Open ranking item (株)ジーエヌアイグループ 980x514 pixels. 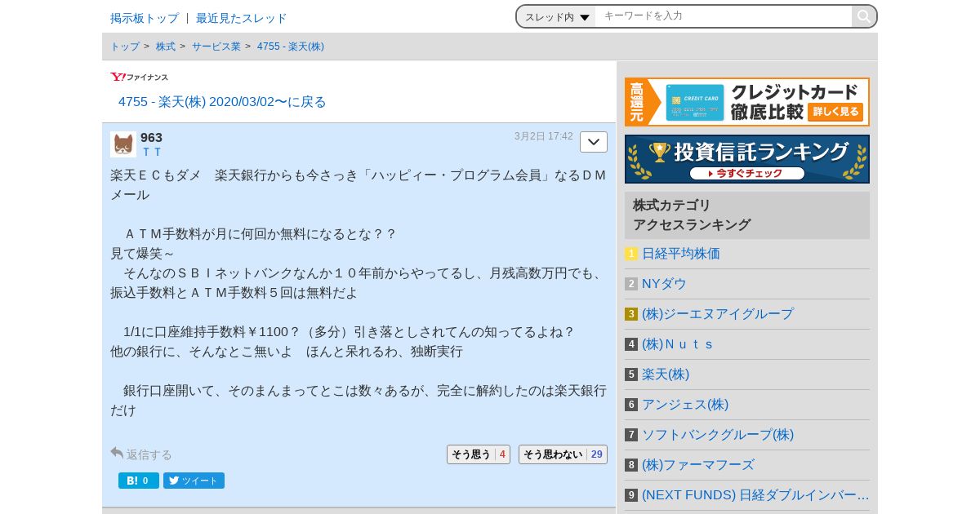point(718,314)
